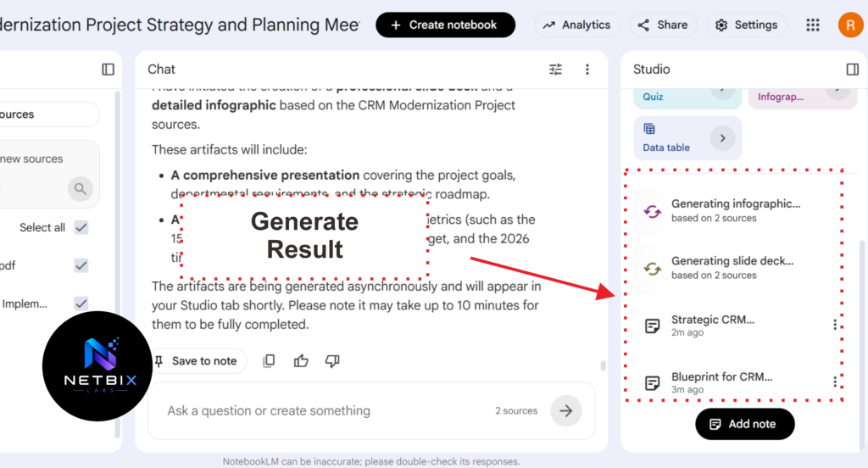This screenshot has height=468, width=868.
Task: Collapse the Studio panel
Action: tap(853, 70)
